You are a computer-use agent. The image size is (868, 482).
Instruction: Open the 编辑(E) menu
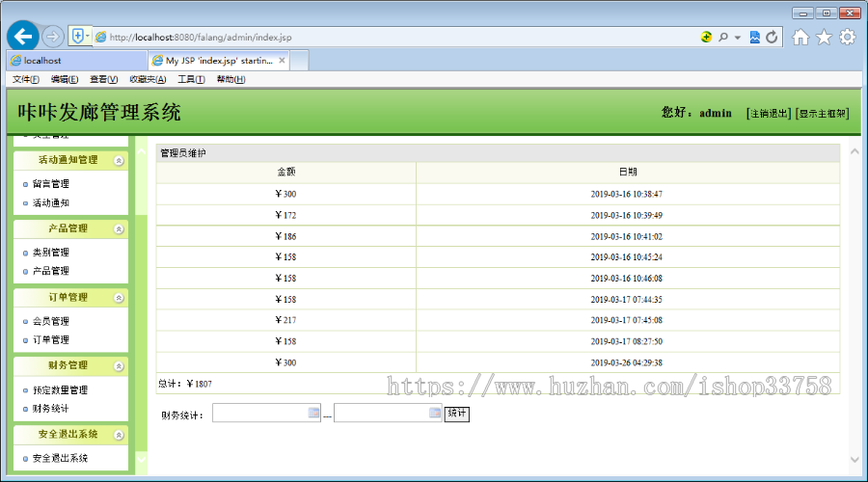coord(65,79)
